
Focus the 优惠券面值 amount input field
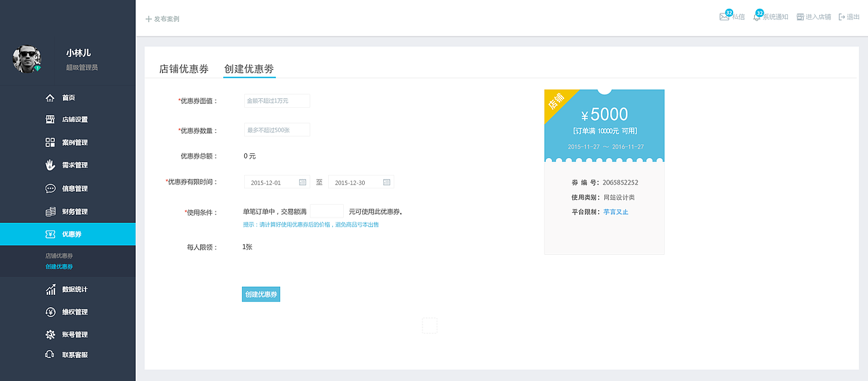click(x=277, y=101)
